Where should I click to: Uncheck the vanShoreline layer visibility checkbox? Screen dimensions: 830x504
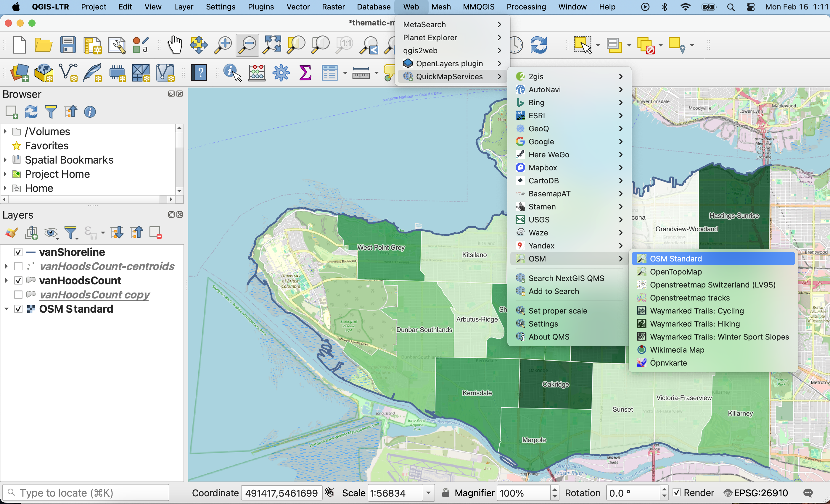coord(18,252)
